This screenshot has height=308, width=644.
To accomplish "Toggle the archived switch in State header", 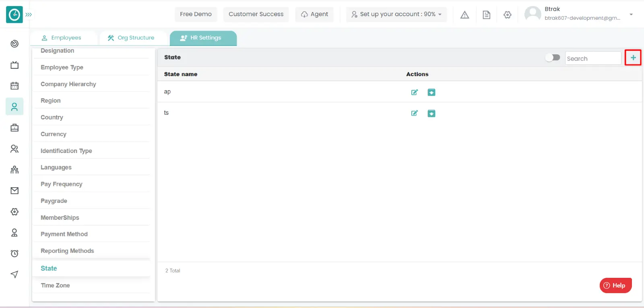I will 553,58.
